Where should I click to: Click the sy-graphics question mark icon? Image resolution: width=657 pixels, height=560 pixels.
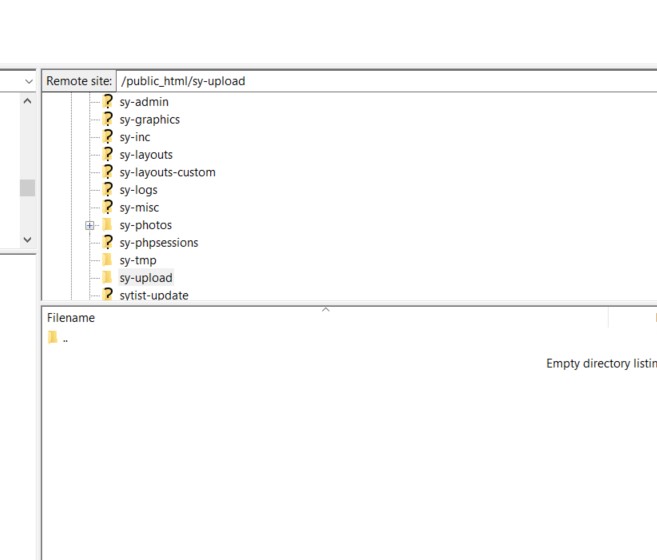point(108,119)
